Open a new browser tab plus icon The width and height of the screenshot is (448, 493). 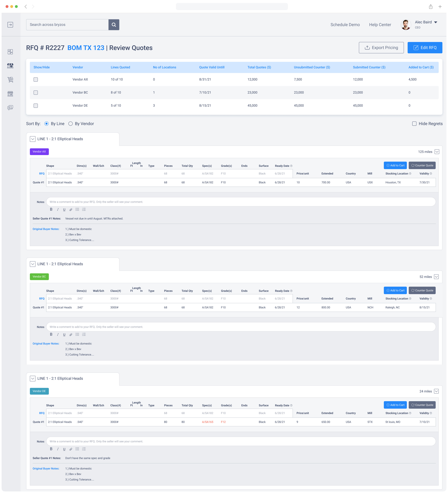tap(440, 7)
